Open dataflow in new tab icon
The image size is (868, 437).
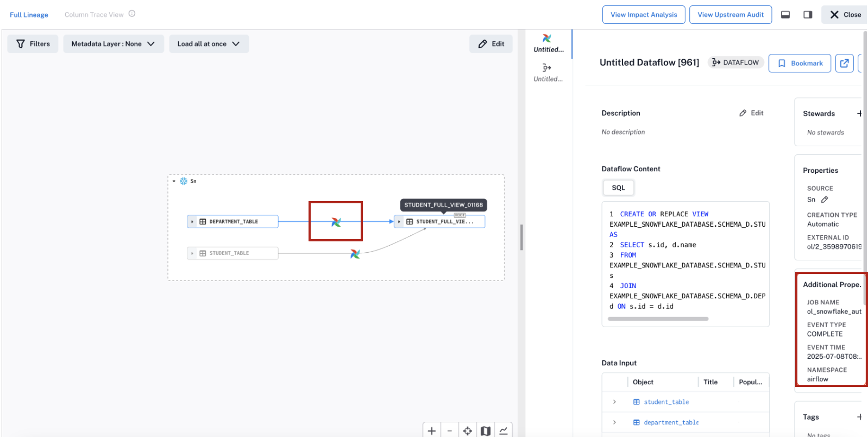click(844, 63)
